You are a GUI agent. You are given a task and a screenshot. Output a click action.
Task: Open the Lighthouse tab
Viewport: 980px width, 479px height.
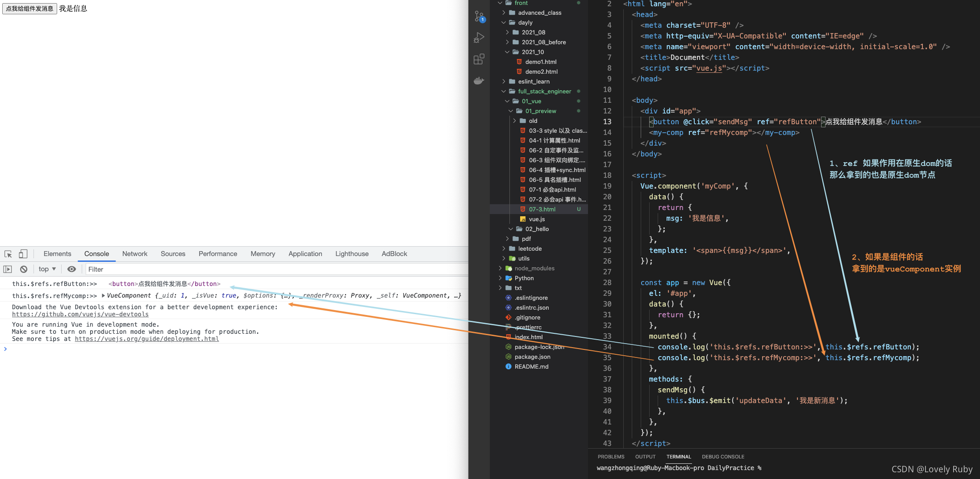[x=352, y=254]
